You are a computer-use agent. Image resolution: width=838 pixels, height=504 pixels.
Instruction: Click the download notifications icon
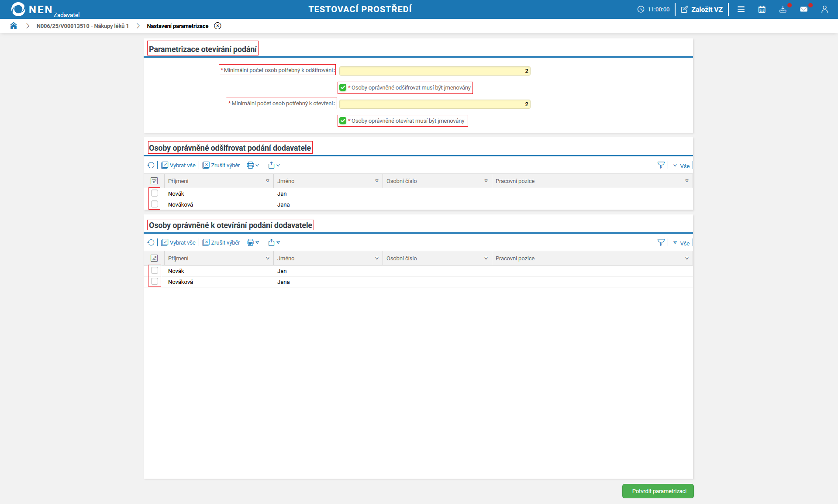tap(783, 9)
